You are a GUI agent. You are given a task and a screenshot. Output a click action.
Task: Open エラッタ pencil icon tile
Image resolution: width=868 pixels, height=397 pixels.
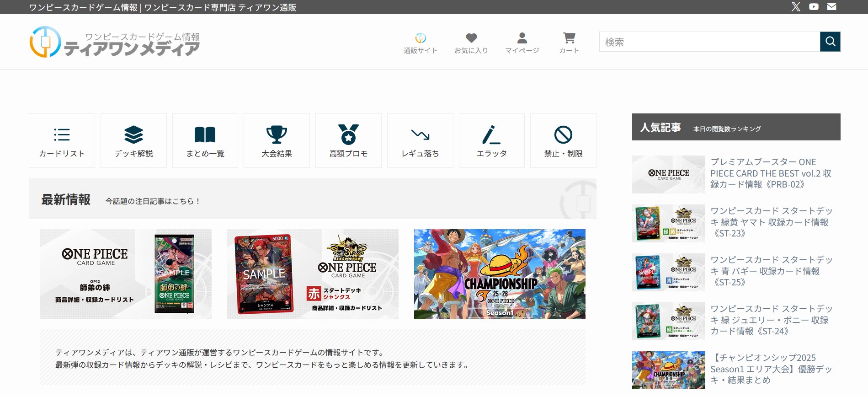tap(492, 141)
